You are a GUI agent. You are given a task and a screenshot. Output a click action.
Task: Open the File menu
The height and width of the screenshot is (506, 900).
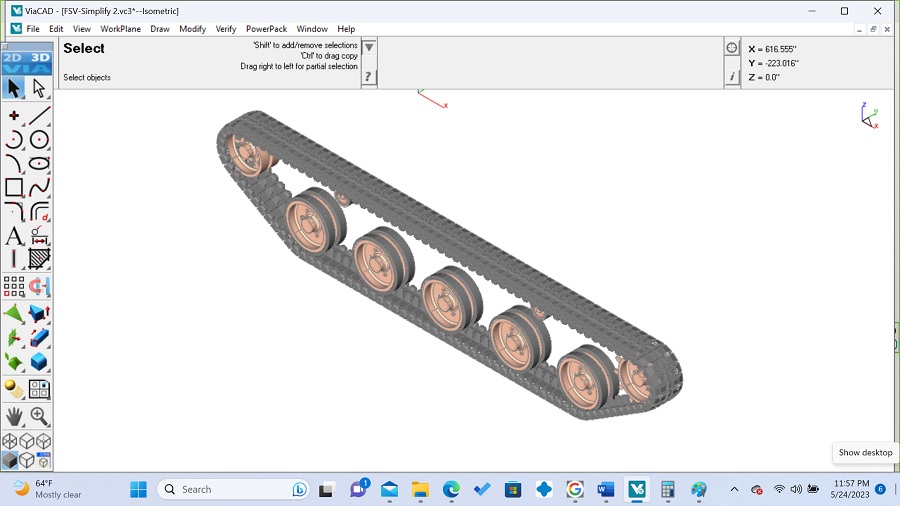click(x=33, y=29)
